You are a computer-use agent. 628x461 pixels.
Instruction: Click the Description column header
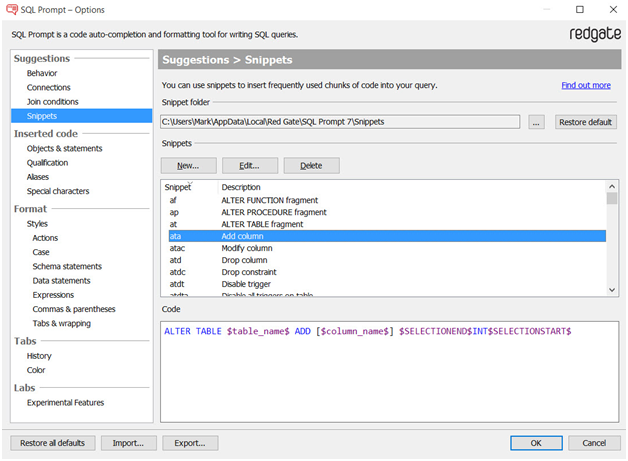coord(241,187)
